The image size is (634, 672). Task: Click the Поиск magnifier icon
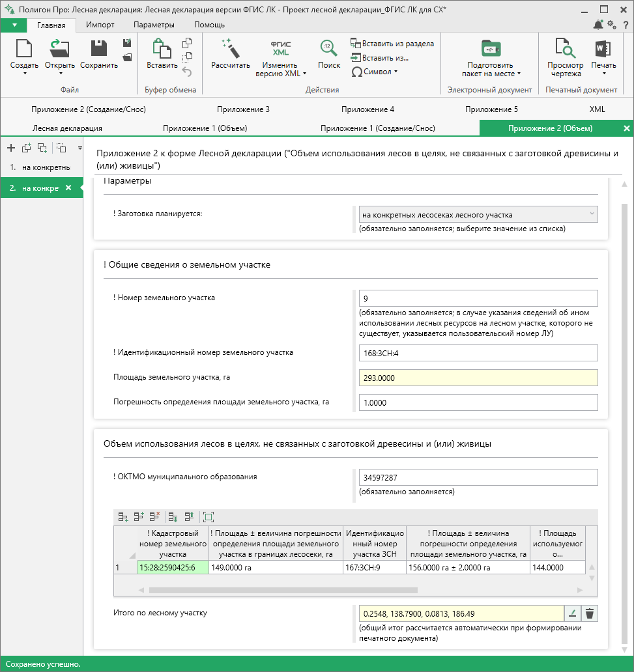(328, 48)
